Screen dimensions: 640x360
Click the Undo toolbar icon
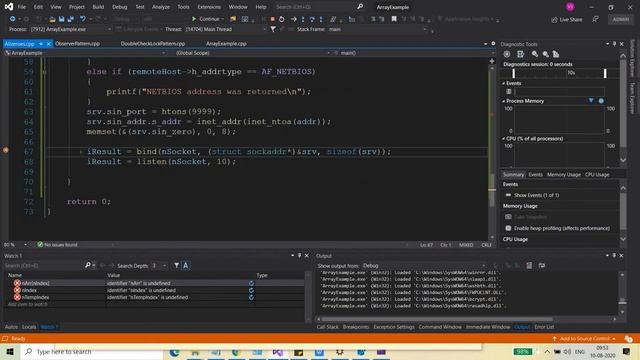[x=83, y=19]
